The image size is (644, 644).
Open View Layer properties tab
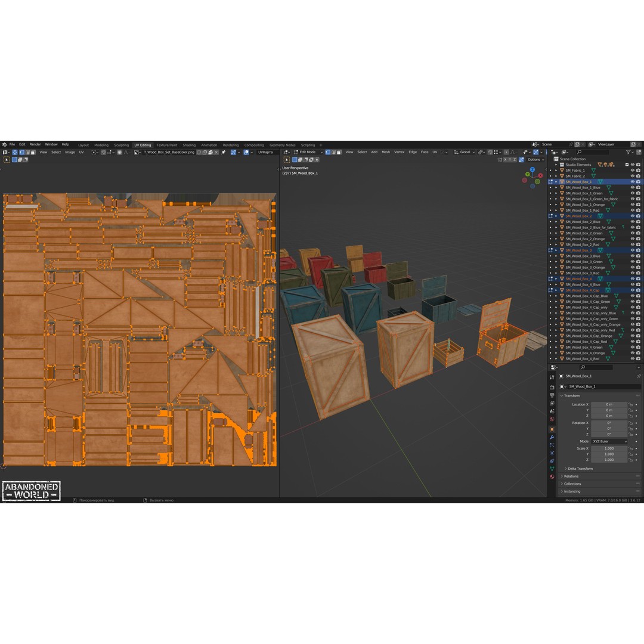[552, 403]
